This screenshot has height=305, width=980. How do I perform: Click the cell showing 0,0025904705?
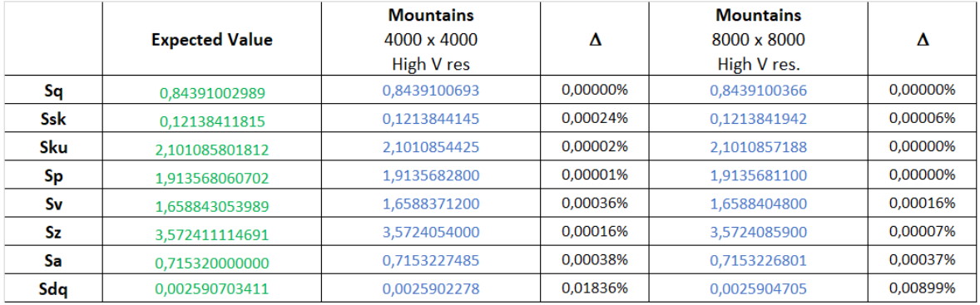tap(759, 288)
